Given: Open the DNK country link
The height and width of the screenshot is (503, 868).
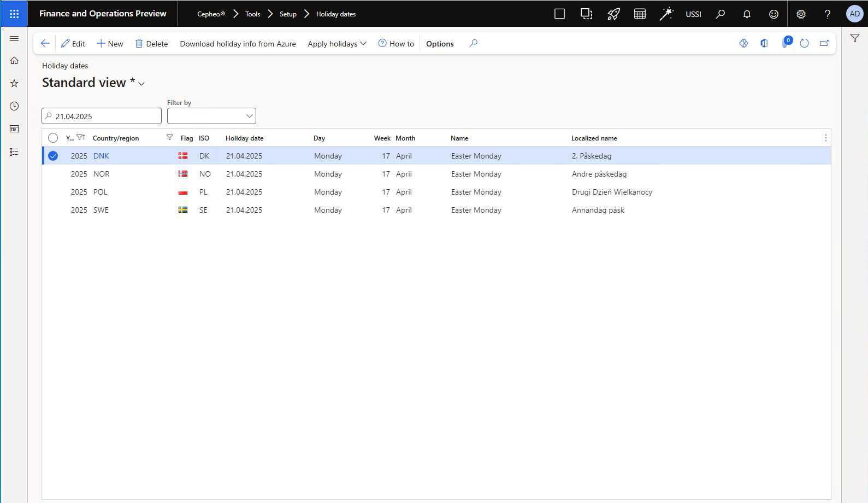Looking at the screenshot, I should pyautogui.click(x=101, y=156).
